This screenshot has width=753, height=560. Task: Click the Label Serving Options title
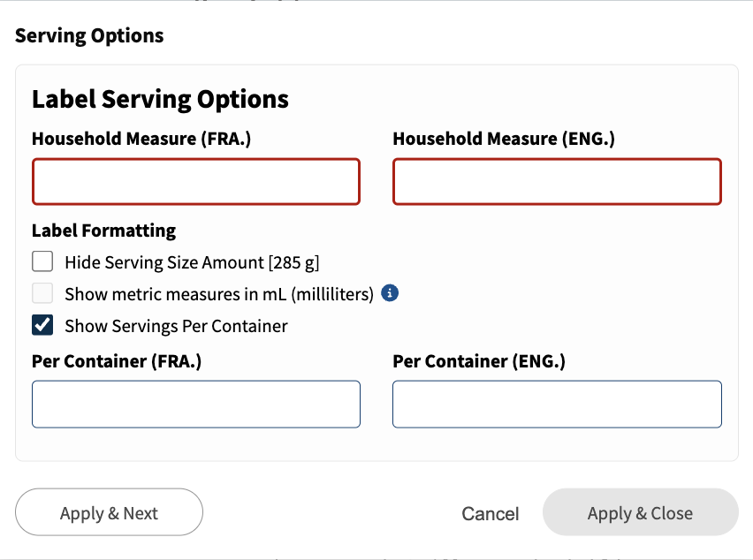pos(160,99)
